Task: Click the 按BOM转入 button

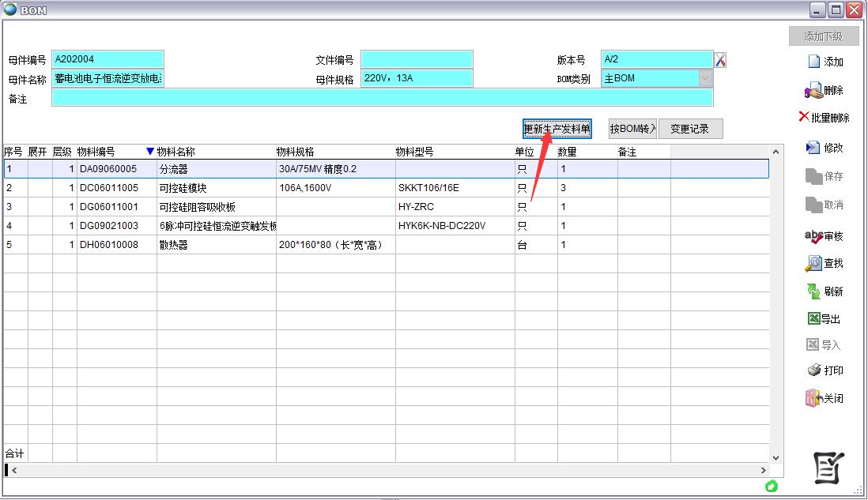Action: (x=632, y=129)
